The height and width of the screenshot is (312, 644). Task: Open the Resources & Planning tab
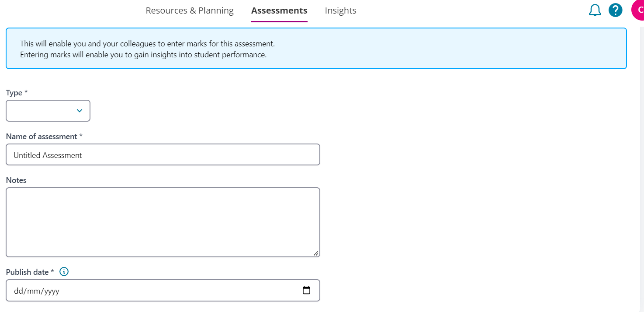coord(190,10)
